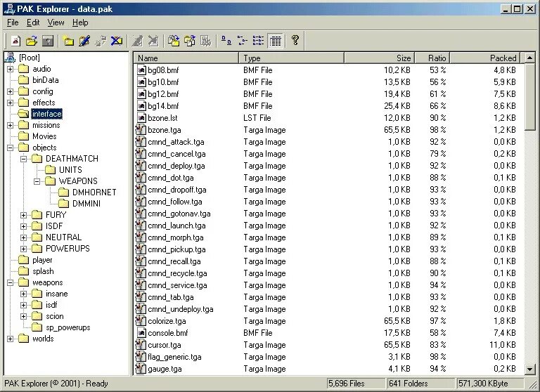Screen dimensions: 540x392
Task: Click the file list scroll up arrow
Action: [x=530, y=58]
